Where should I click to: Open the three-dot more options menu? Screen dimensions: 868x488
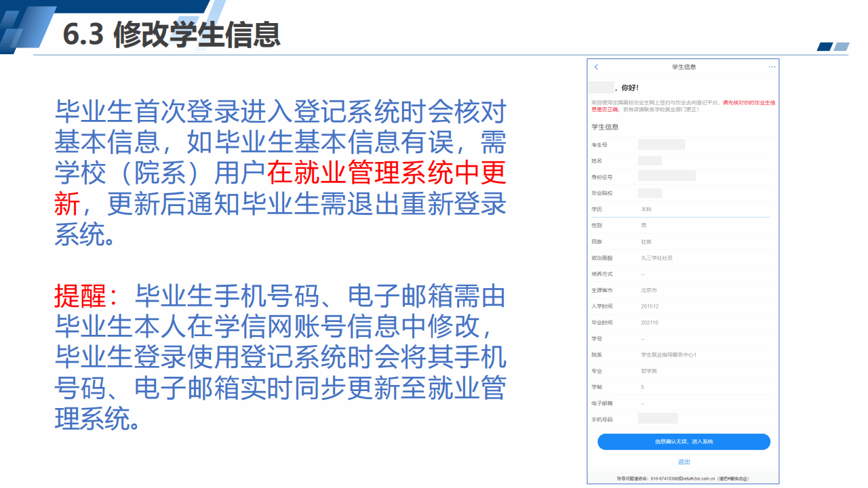pos(772,67)
